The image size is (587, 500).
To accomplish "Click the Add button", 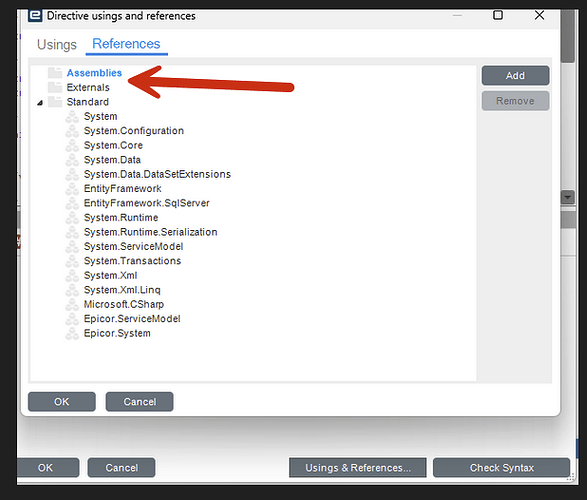I will click(x=515, y=76).
